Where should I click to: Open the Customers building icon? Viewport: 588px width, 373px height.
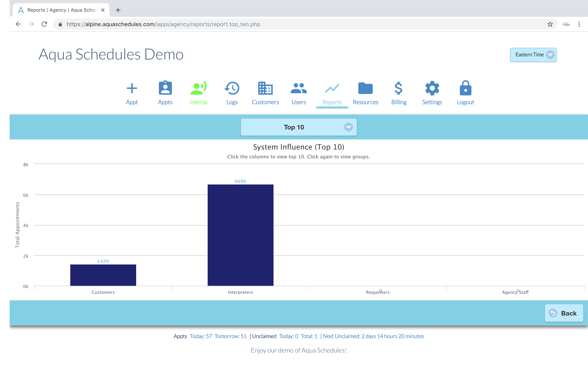(265, 88)
